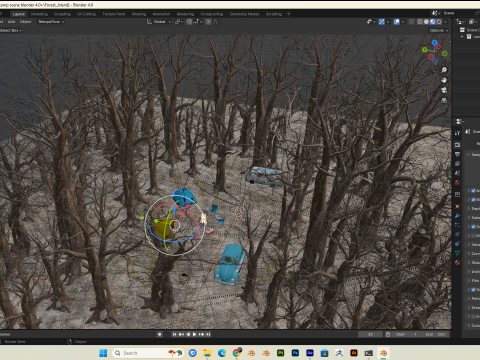The image size is (480, 360).
Task: Switch to the Modeling workspace tab
Action: click(x=39, y=14)
